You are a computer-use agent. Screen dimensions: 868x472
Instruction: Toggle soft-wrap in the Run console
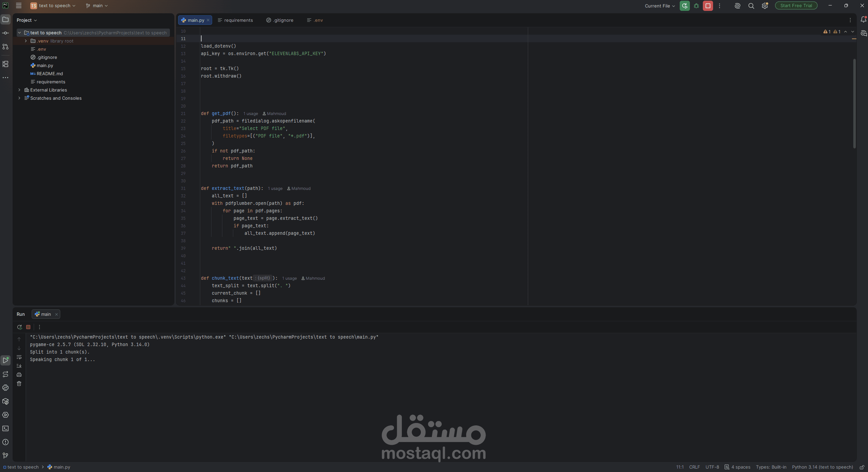click(19, 357)
